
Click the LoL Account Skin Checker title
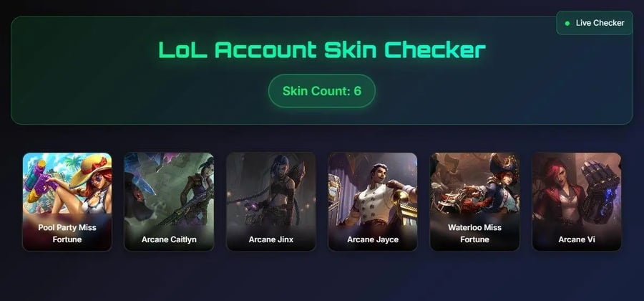322,50
